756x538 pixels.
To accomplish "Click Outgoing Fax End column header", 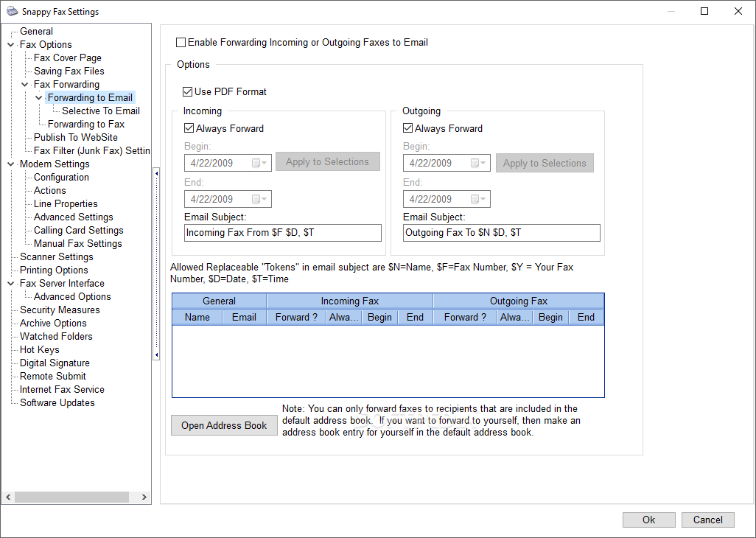I will coord(587,317).
